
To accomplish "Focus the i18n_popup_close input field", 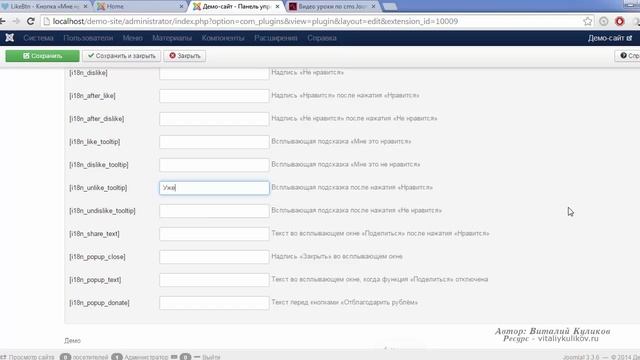I will point(214,257).
